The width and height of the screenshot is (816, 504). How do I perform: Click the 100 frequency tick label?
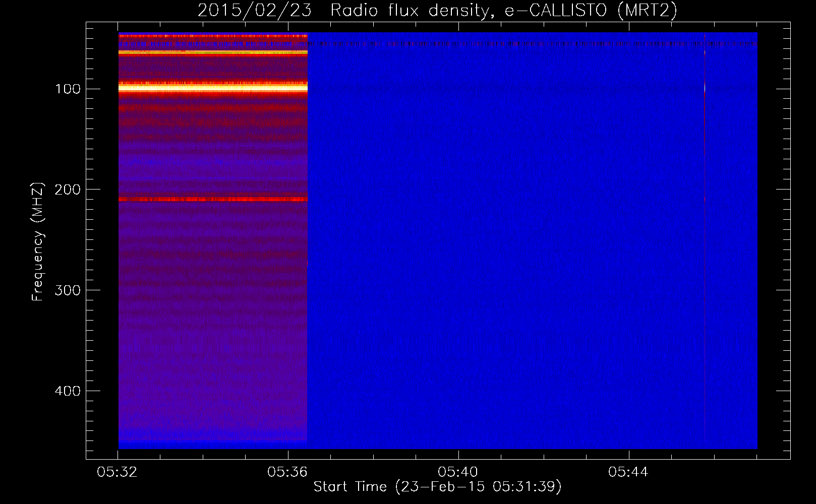coord(68,89)
